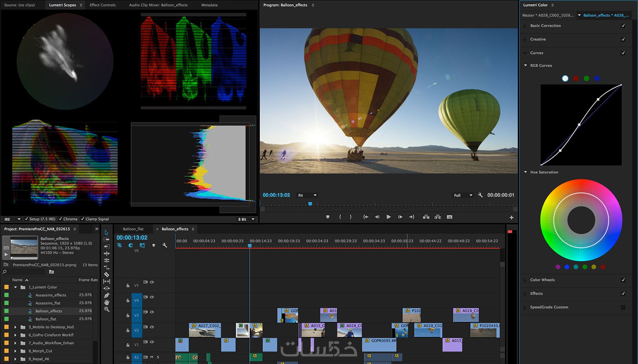Add a marker in Program monitor

pos(328,217)
